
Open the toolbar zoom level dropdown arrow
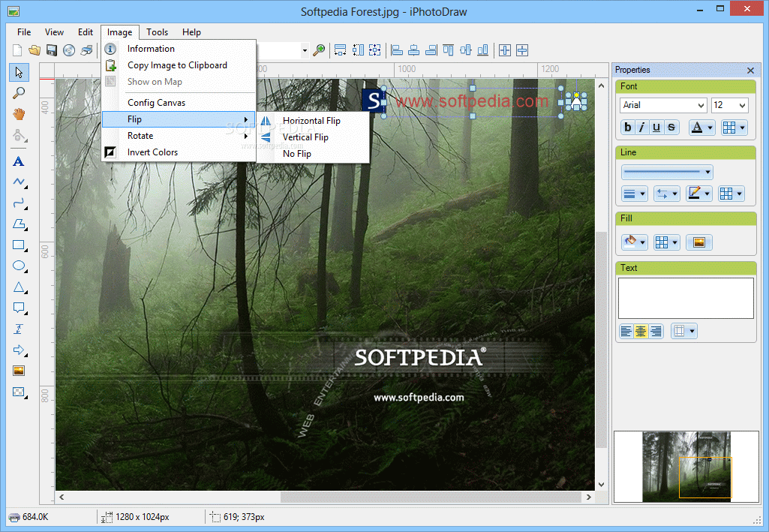tap(305, 50)
